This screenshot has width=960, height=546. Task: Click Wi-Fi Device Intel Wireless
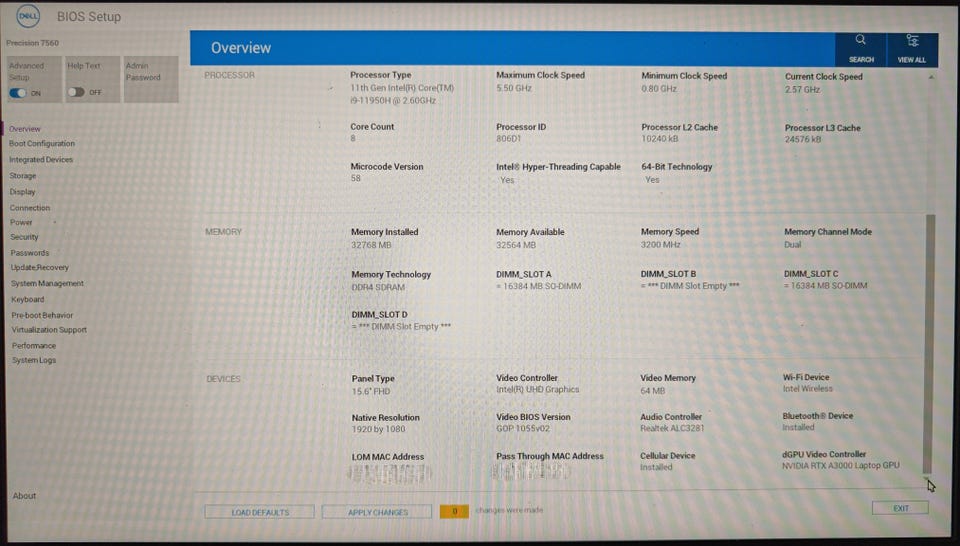click(808, 389)
